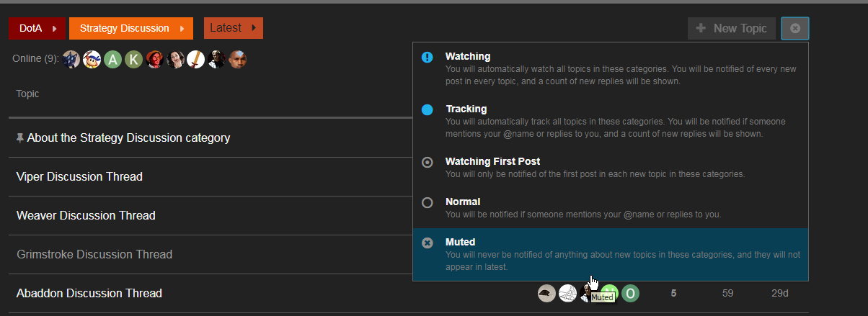868x316 pixels.
Task: Click the green 'O' poster avatar in Abaddon row
Action: [x=631, y=293]
